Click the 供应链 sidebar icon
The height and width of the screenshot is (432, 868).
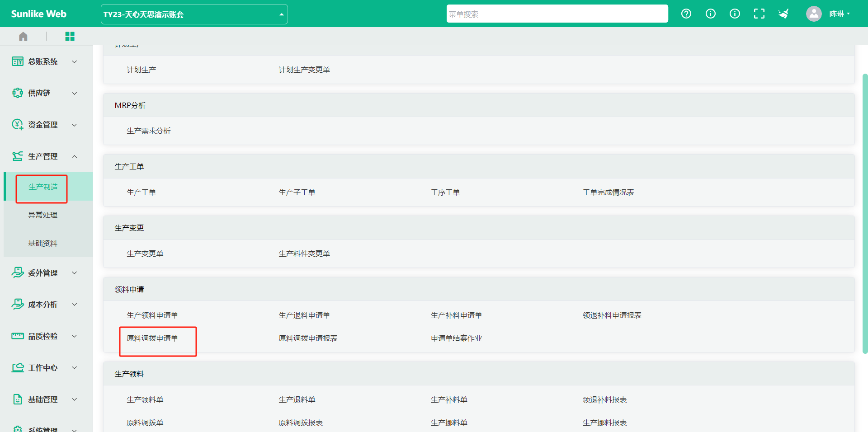click(x=18, y=93)
